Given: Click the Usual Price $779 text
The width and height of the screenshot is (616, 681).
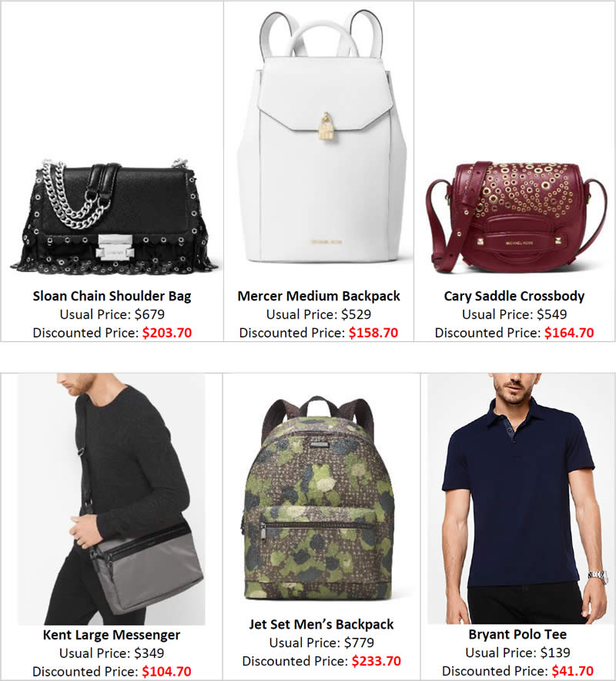Looking at the screenshot, I should (322, 642).
